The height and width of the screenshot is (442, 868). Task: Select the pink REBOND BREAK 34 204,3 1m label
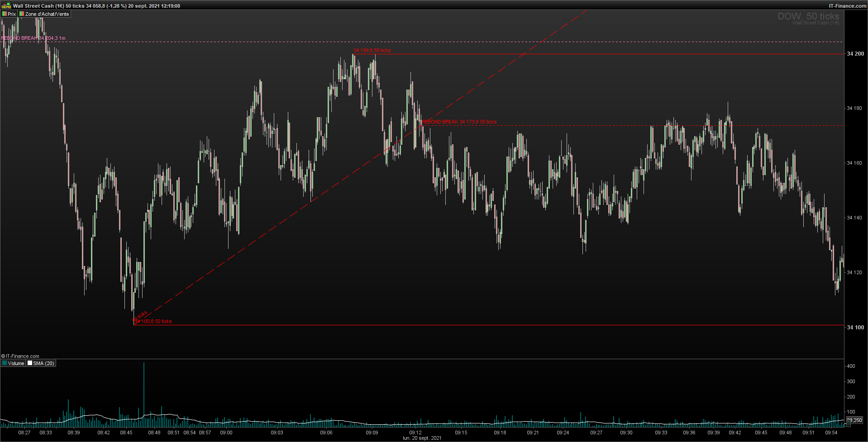click(x=33, y=38)
